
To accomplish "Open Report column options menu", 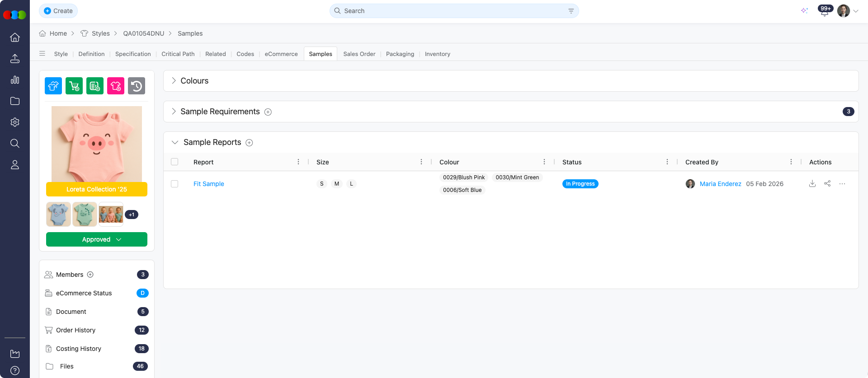I will (x=298, y=162).
